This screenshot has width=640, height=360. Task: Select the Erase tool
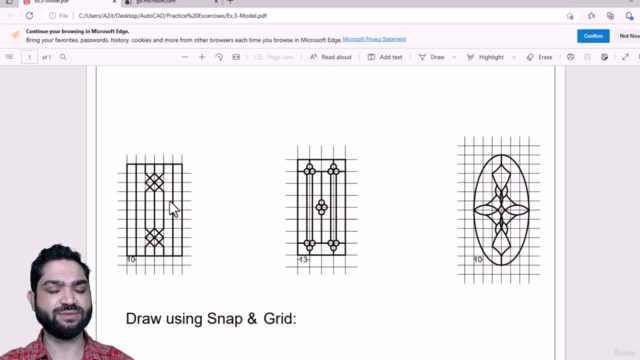tap(540, 57)
